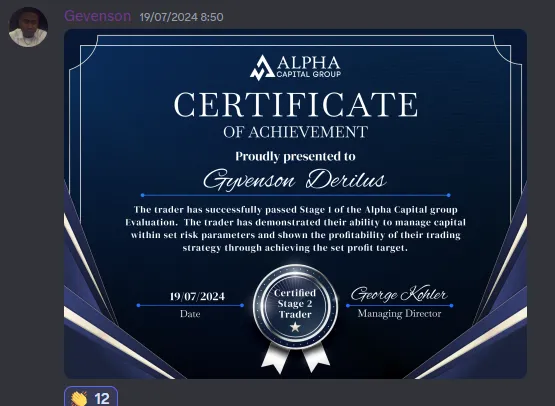Click the OF ACHIEVEMENT subtitle

click(x=296, y=132)
